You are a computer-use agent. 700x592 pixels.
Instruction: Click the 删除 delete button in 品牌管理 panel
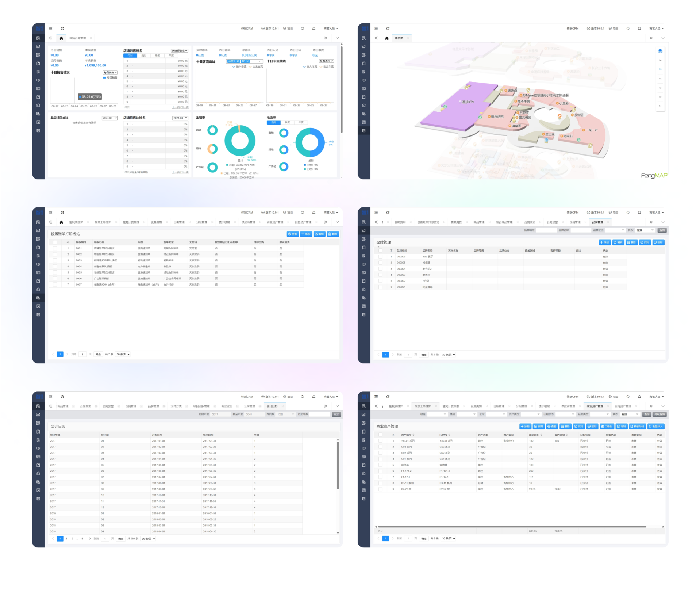[x=631, y=242]
